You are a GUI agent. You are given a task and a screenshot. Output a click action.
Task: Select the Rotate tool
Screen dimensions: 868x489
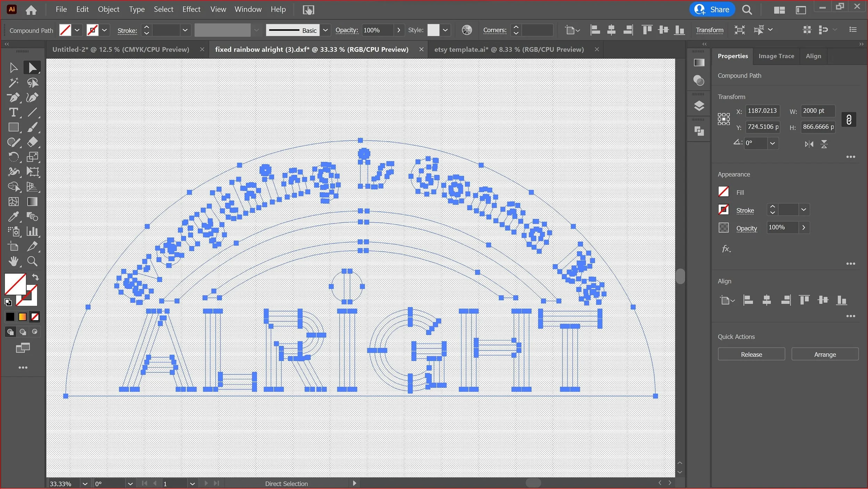[x=14, y=157]
